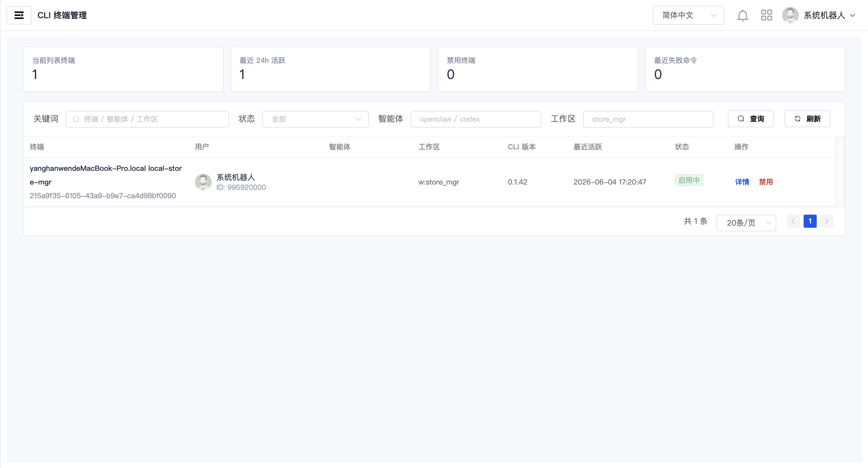Click the CLI 终端管理 page title
The image size is (868, 468).
point(62,15)
